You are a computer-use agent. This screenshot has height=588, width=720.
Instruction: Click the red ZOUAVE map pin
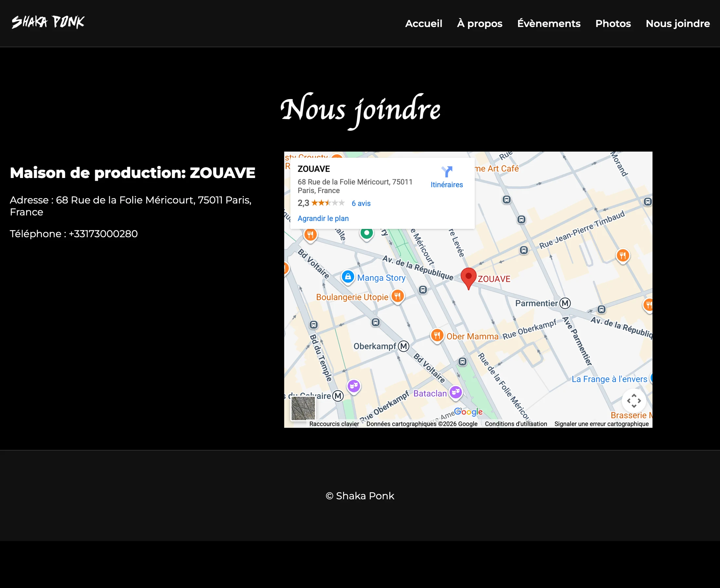(469, 278)
